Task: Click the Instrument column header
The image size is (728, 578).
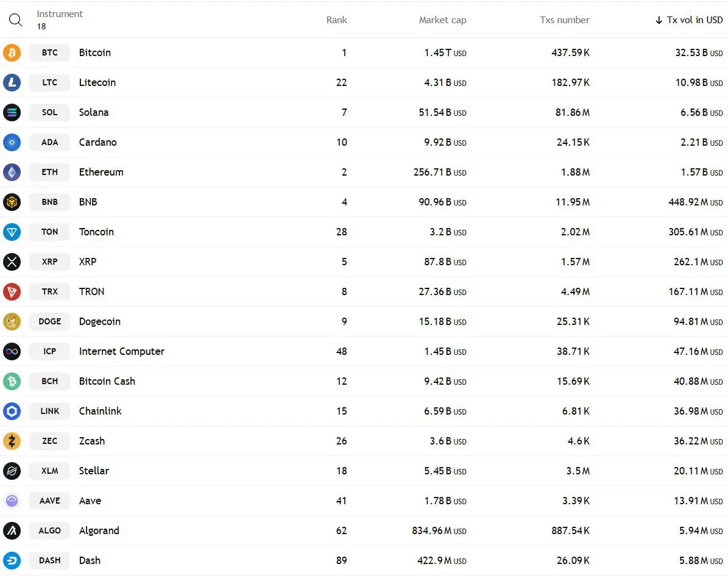Action: [x=60, y=14]
